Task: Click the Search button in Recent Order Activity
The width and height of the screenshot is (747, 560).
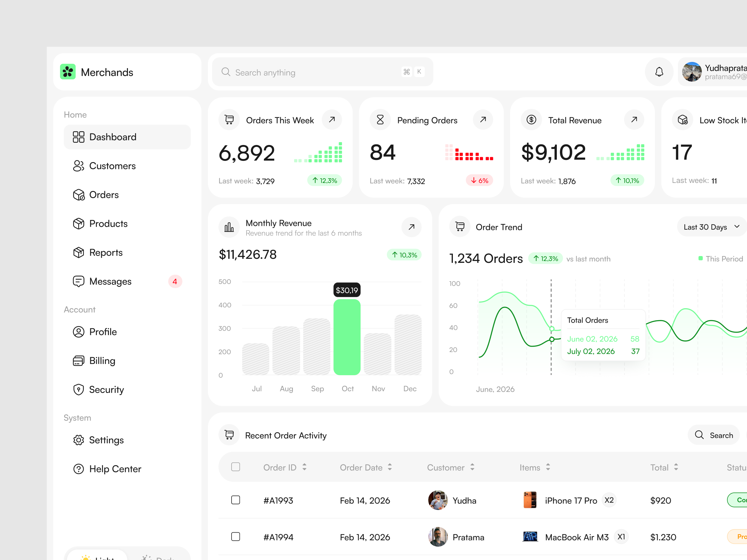Action: [714, 435]
